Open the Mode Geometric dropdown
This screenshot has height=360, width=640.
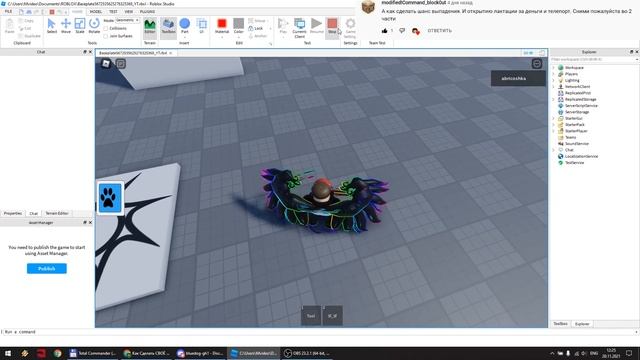pos(127,20)
